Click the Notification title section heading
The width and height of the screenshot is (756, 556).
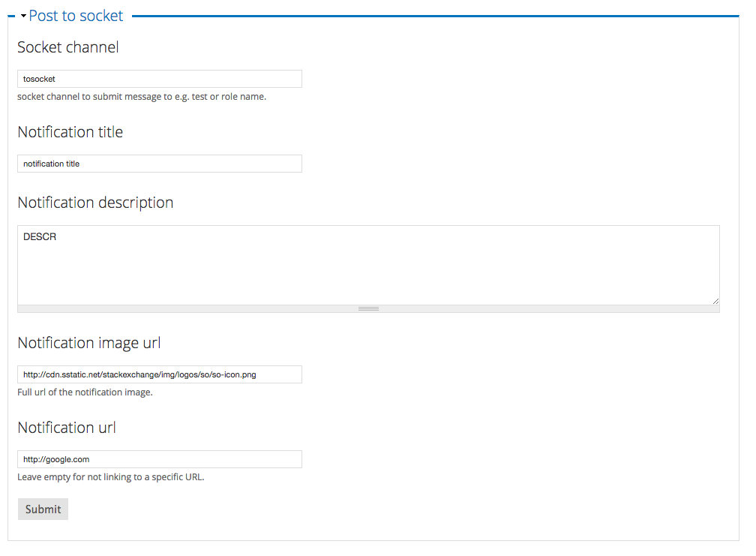coord(70,131)
